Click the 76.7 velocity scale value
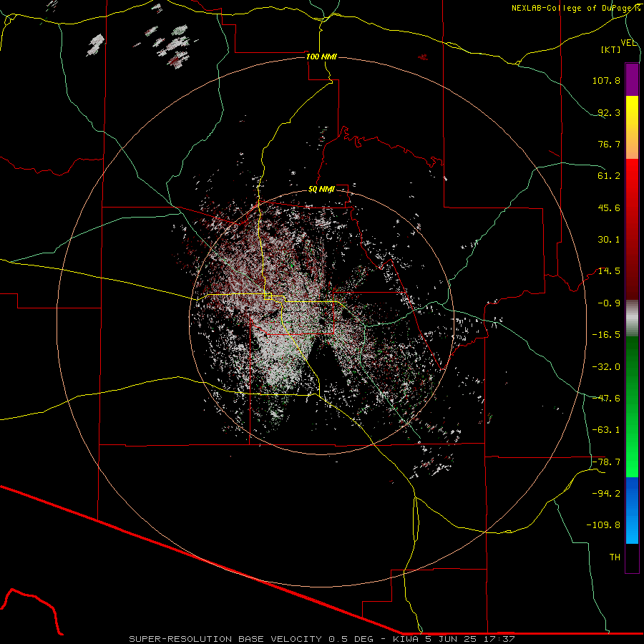644x644 pixels. (x=609, y=144)
